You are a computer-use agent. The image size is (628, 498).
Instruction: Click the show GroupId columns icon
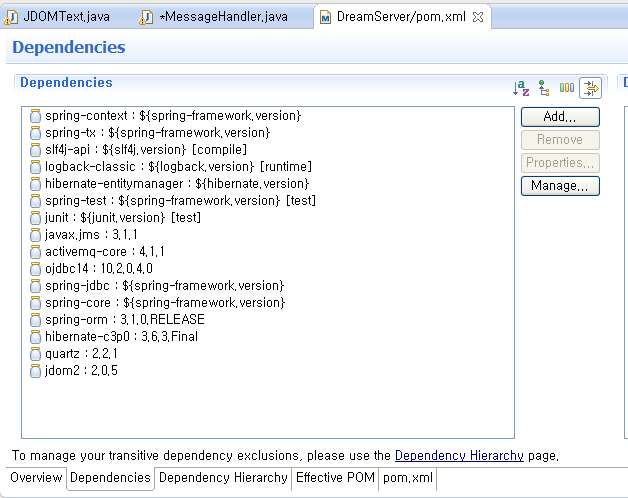pyautogui.click(x=567, y=88)
